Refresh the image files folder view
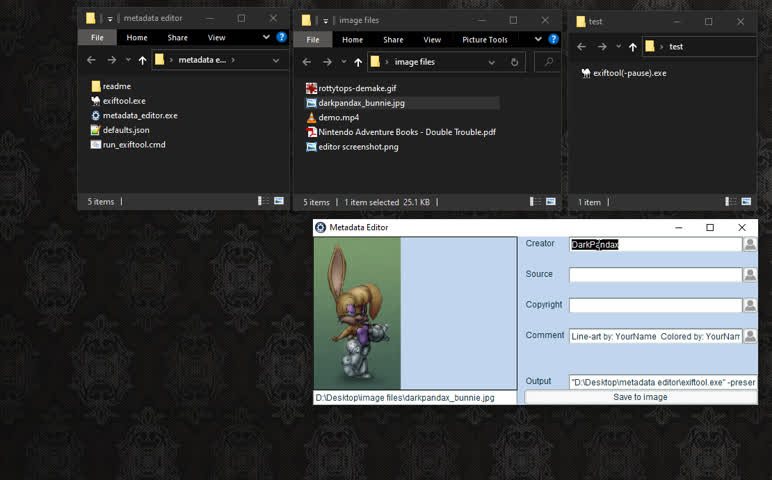The image size is (772, 480). pos(515,62)
